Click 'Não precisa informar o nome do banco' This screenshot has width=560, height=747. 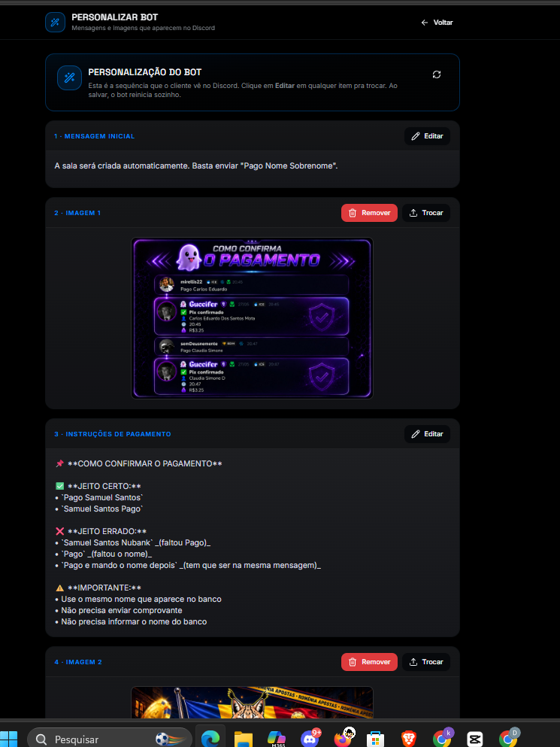131,621
